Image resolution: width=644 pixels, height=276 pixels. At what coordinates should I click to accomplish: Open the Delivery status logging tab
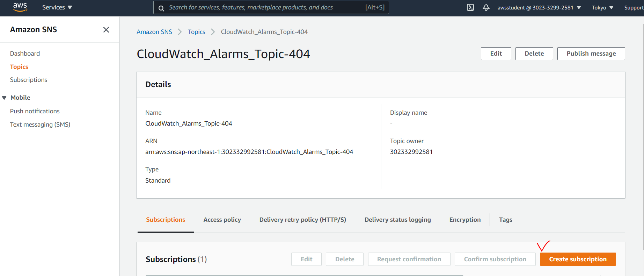tap(397, 220)
